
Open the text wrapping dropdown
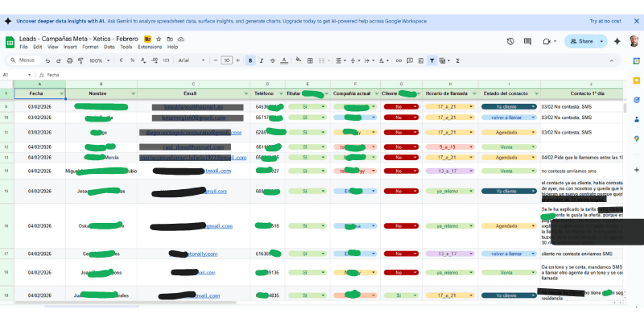coord(369,61)
